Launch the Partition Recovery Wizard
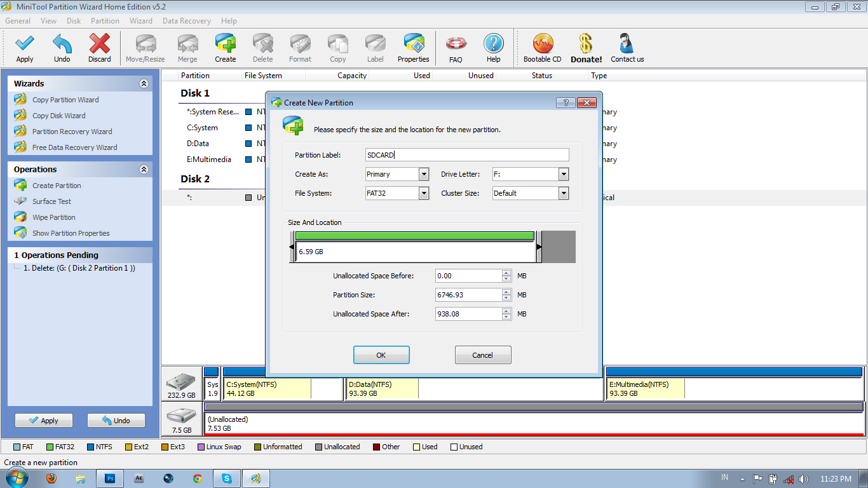 [x=72, y=132]
